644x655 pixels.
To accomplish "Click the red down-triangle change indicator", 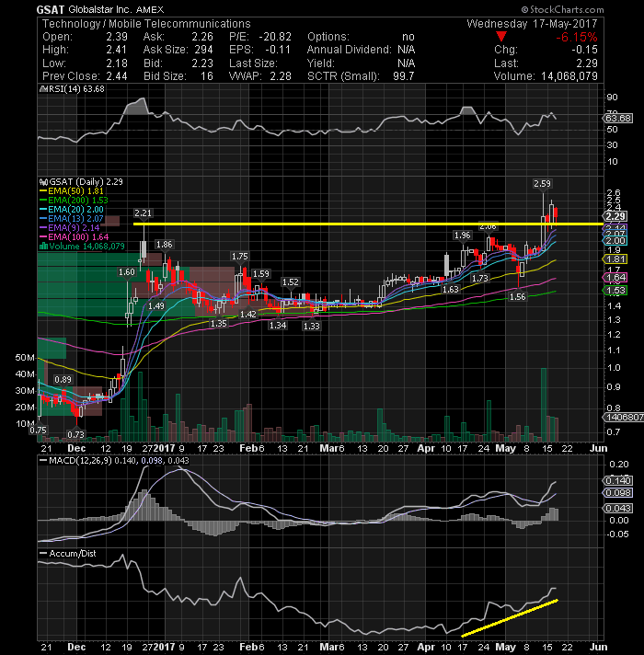I will tap(501, 37).
